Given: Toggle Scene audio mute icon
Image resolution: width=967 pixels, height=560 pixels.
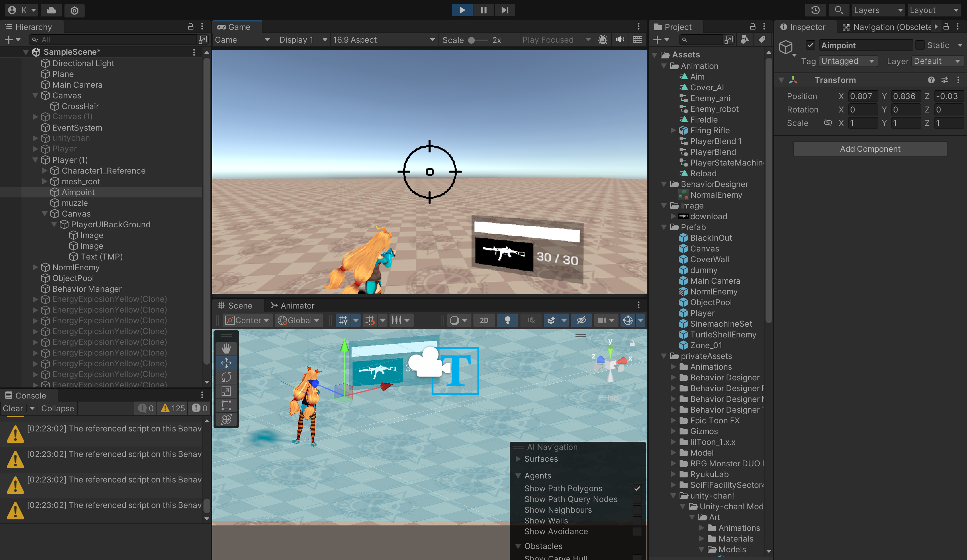Looking at the screenshot, I should coord(531,320).
